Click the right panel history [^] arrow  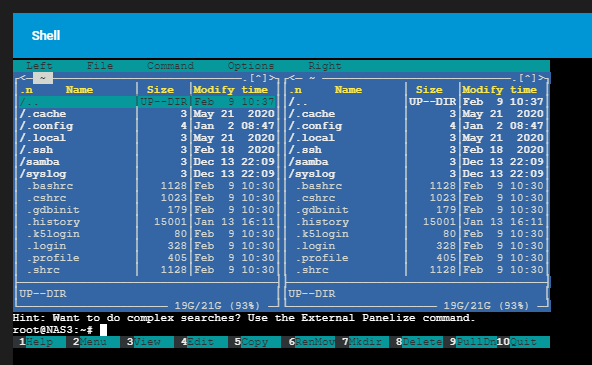point(527,78)
